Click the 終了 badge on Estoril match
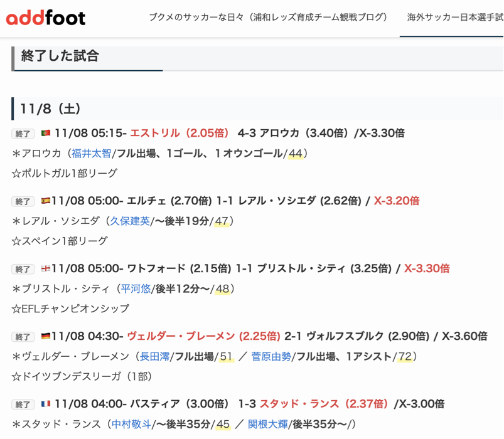 click(23, 134)
